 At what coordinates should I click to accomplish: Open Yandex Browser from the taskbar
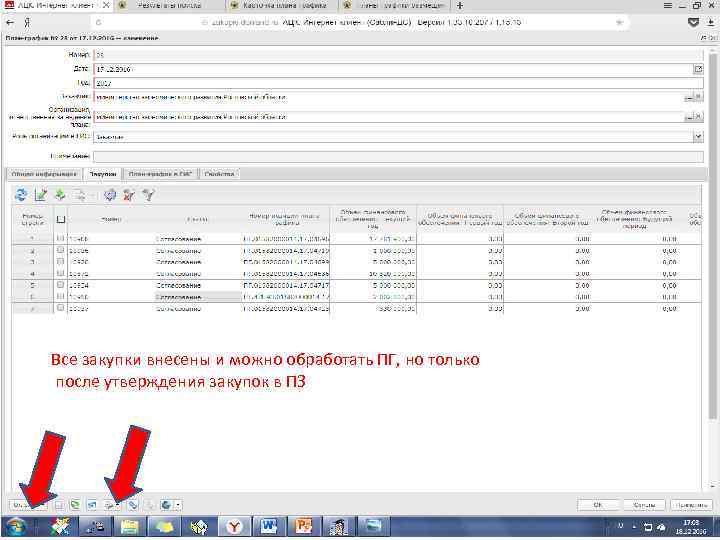click(x=235, y=527)
